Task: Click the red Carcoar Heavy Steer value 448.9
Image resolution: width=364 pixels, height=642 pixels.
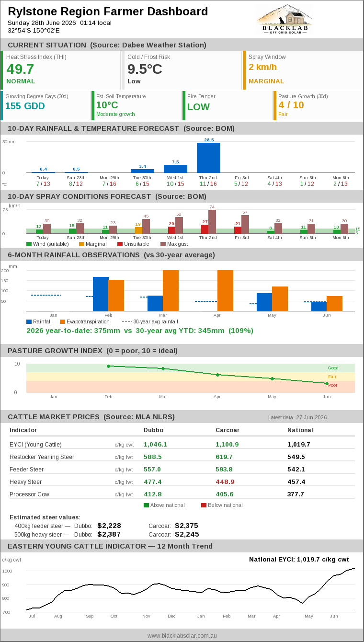Action: coord(225,482)
